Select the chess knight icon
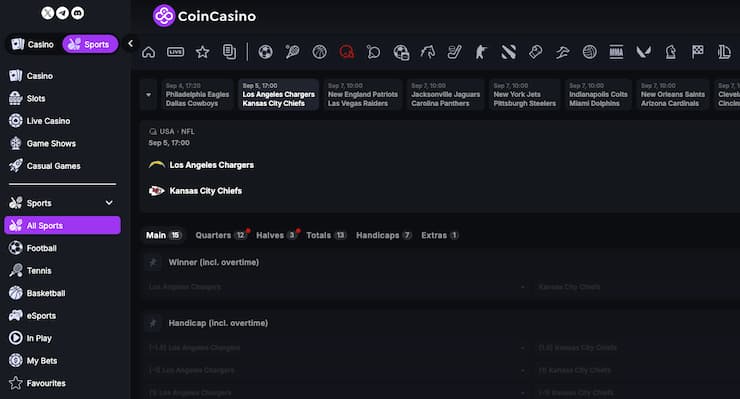Screen dimensions: 740x399 [x=671, y=52]
